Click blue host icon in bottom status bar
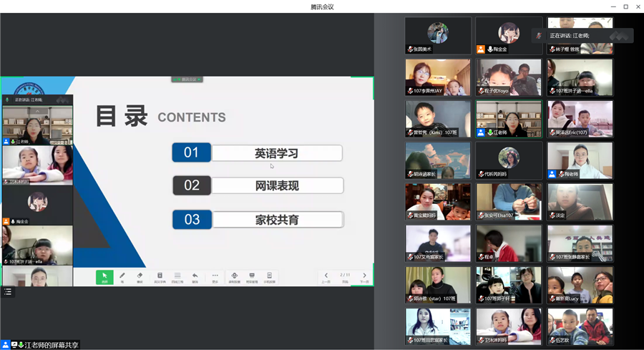 pos(5,345)
